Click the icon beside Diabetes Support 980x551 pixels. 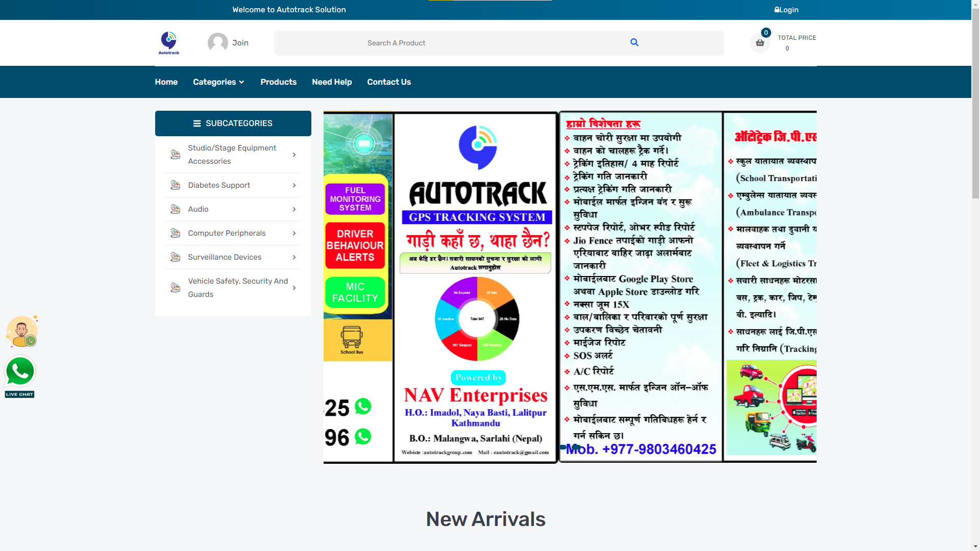pos(175,185)
